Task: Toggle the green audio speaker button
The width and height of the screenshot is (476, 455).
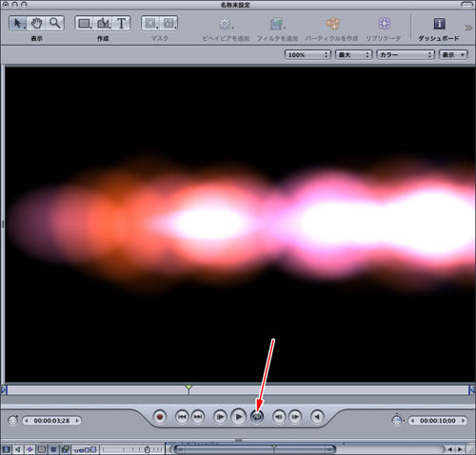Action: (x=18, y=449)
